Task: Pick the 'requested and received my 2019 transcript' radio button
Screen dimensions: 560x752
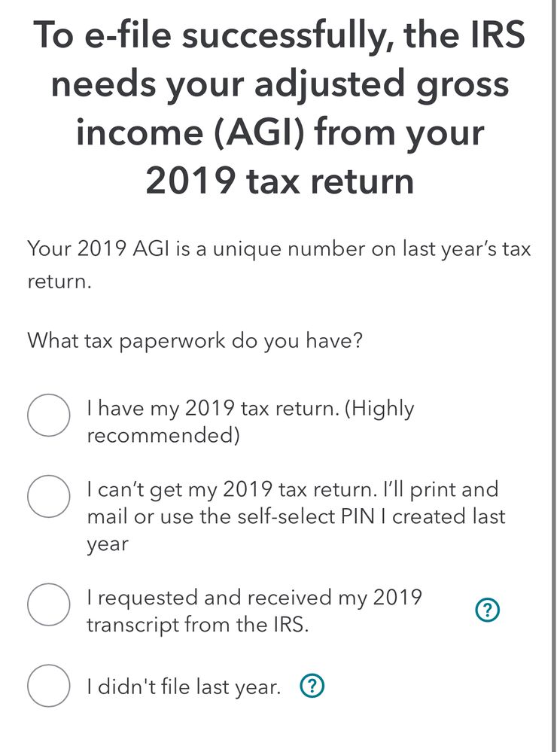Action: click(49, 604)
